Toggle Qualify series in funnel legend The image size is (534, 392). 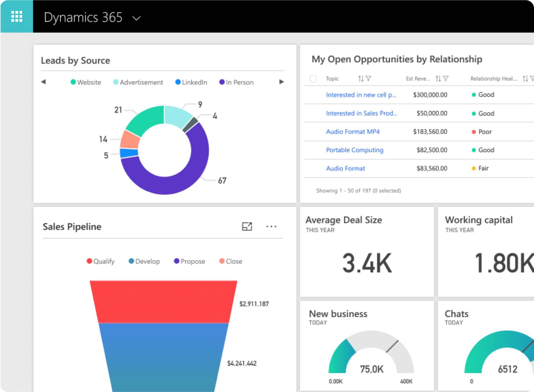101,261
